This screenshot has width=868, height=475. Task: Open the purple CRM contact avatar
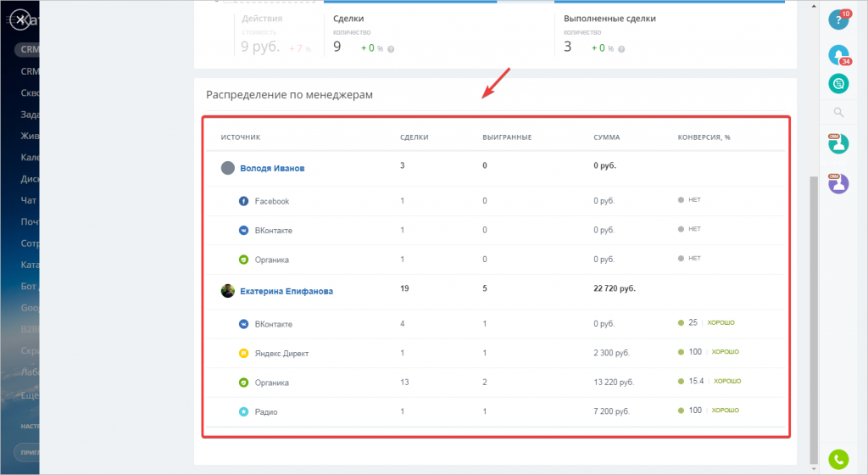pyautogui.click(x=838, y=184)
